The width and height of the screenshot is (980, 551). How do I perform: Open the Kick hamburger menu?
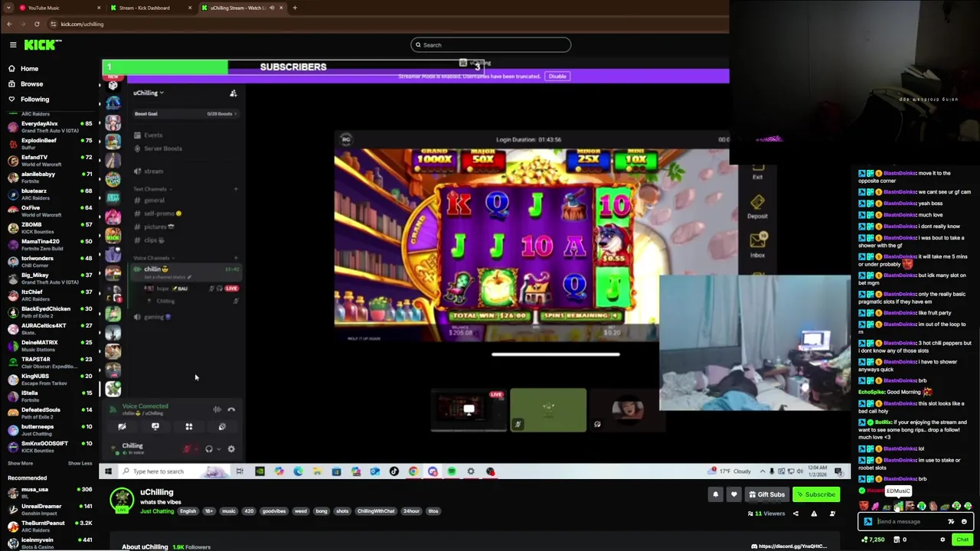pyautogui.click(x=13, y=45)
